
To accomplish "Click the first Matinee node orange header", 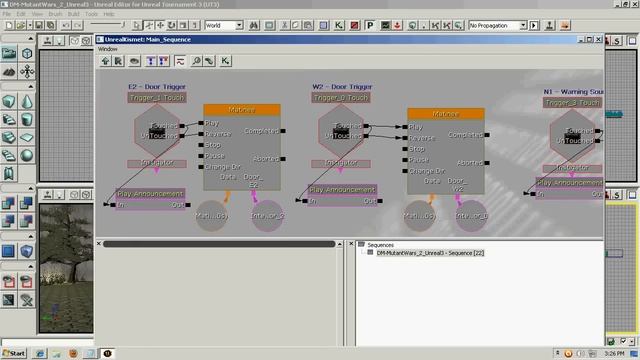I will pyautogui.click(x=242, y=110).
